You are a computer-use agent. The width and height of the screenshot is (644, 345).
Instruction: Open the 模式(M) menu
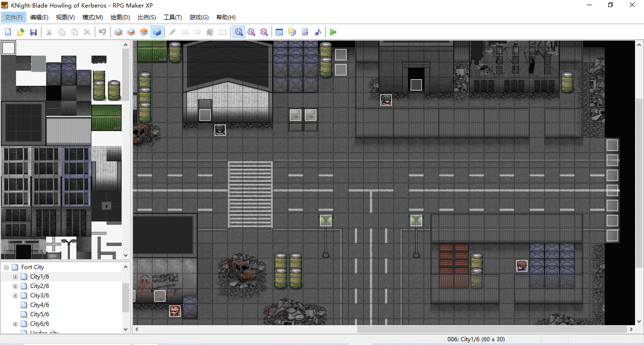[x=92, y=17]
